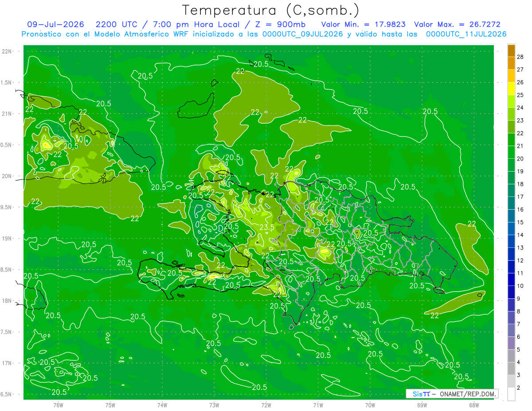Click the colorbar tick label "9"
The image size is (532, 411).
click(520, 299)
